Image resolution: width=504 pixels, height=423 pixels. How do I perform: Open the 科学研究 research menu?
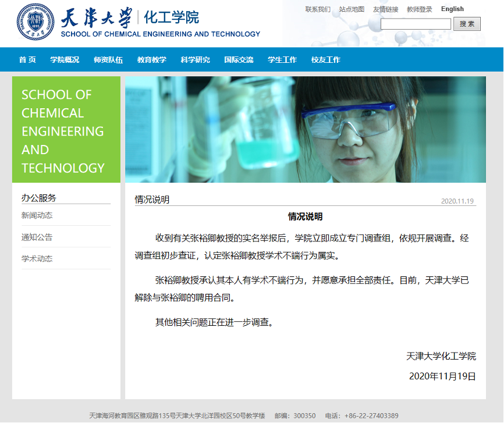tap(194, 59)
